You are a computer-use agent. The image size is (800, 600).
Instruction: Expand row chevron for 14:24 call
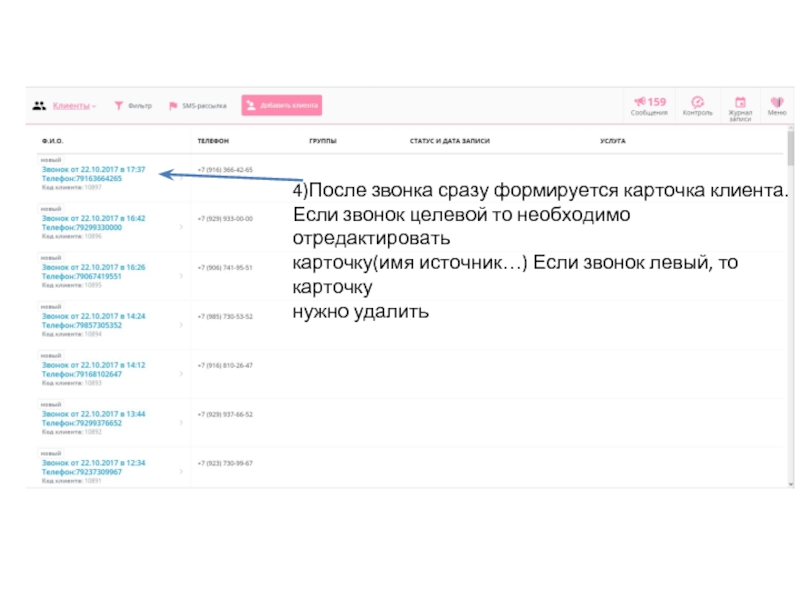point(181,325)
